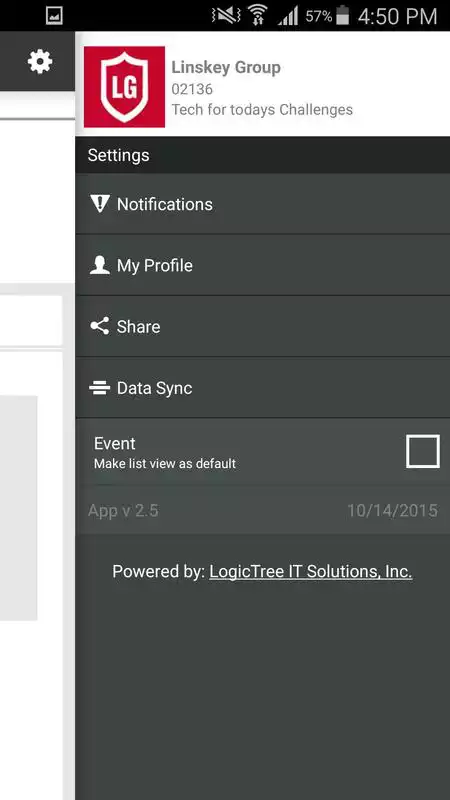Tap the muted vibrate status icon
The image size is (450, 800).
coord(226,16)
